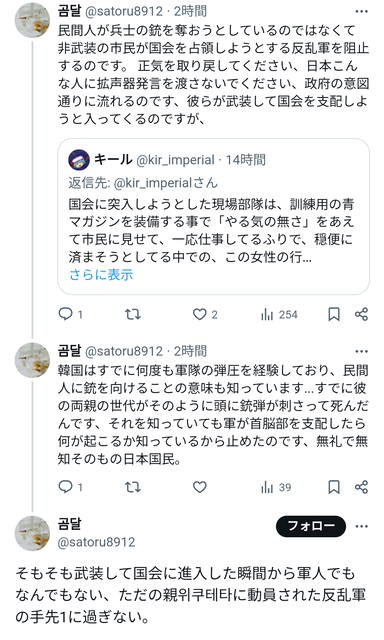This screenshot has width=384, height=640.
Task: Share the first tweet
Action: [361, 314]
